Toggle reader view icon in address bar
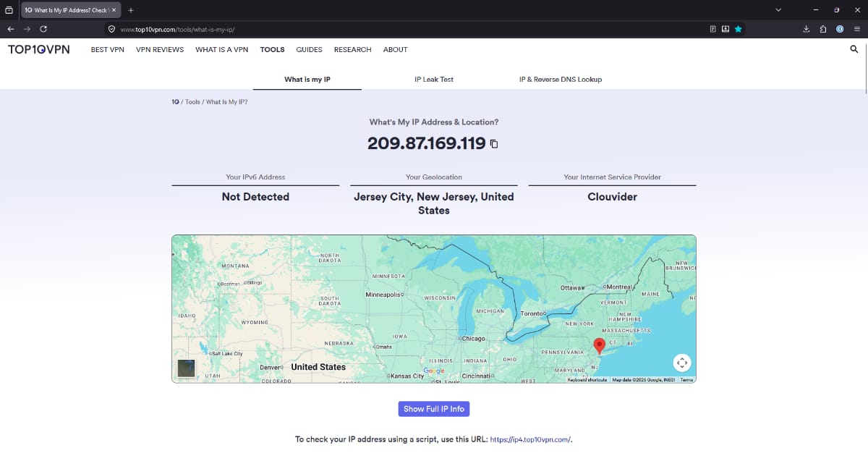868x456 pixels. (x=712, y=29)
